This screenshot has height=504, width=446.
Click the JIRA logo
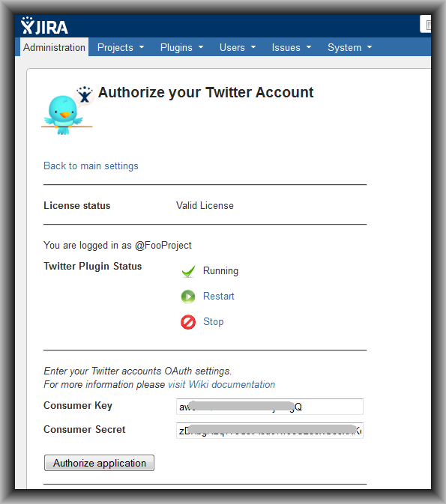(44, 26)
